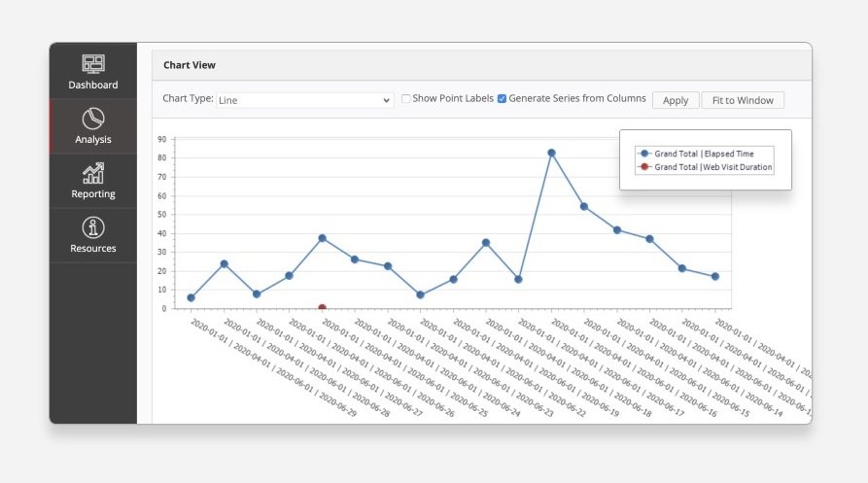Click the first data point of the line
868x483 pixels.
191,298
